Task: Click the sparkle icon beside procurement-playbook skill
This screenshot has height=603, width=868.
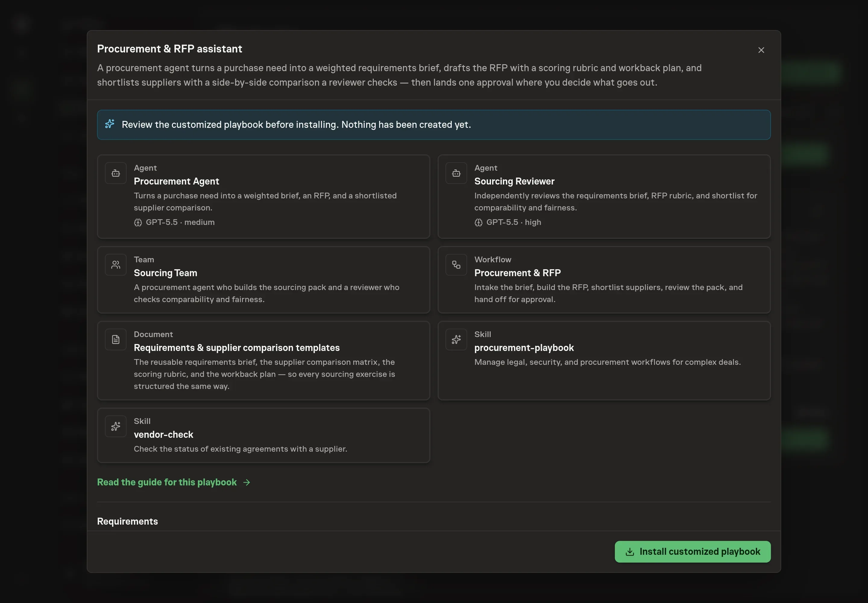Action: [x=456, y=340]
